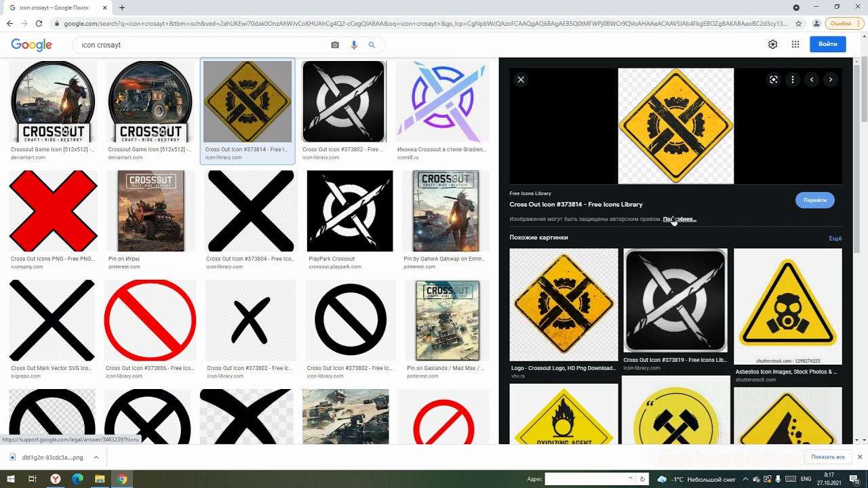The width and height of the screenshot is (868, 488).
Task: Open Logo - Crossout Logo HD related image
Action: tap(564, 304)
